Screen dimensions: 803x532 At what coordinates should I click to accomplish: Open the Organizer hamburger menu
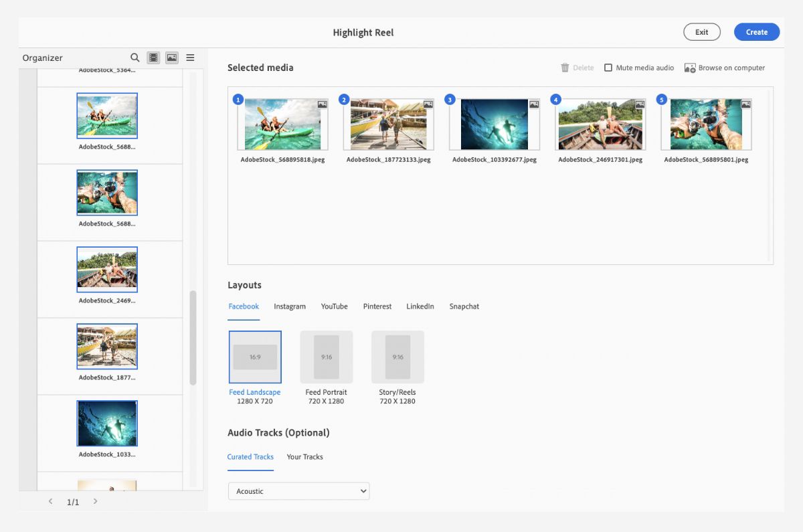[190, 58]
